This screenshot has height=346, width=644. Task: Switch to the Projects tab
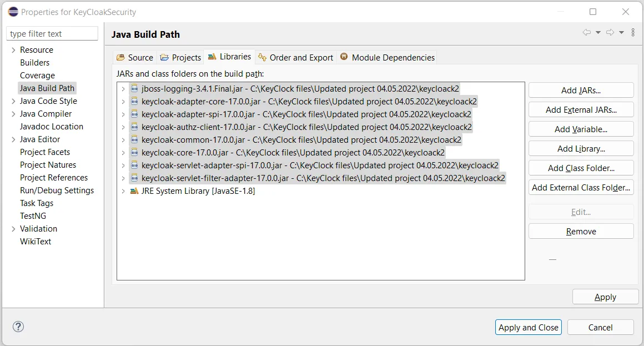pos(180,58)
